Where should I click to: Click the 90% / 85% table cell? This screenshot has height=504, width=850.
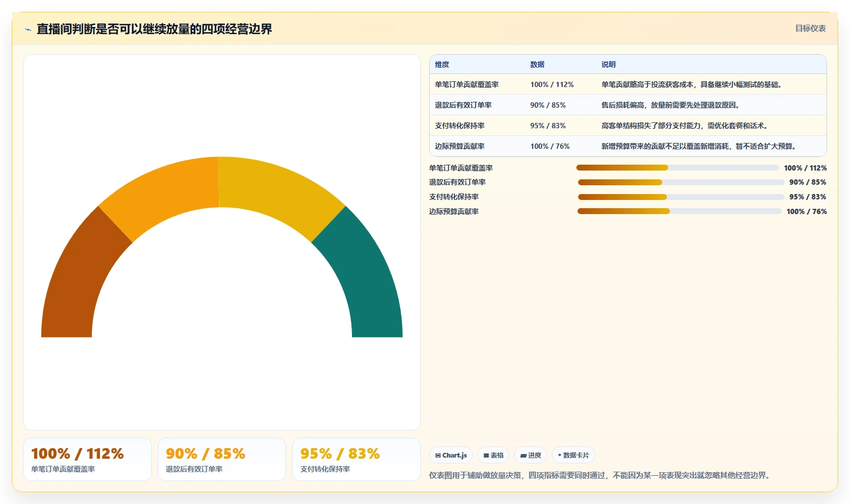548,105
